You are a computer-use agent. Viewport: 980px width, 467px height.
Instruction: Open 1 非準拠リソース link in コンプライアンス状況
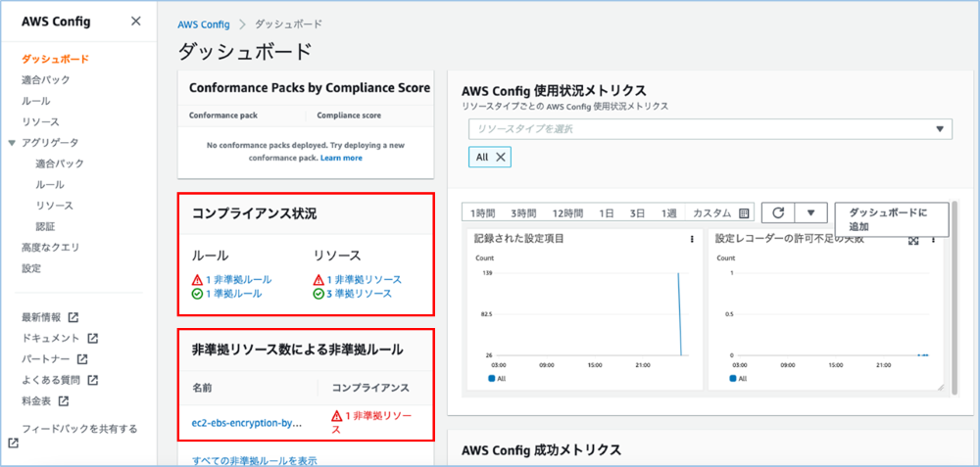pyautogui.click(x=364, y=280)
